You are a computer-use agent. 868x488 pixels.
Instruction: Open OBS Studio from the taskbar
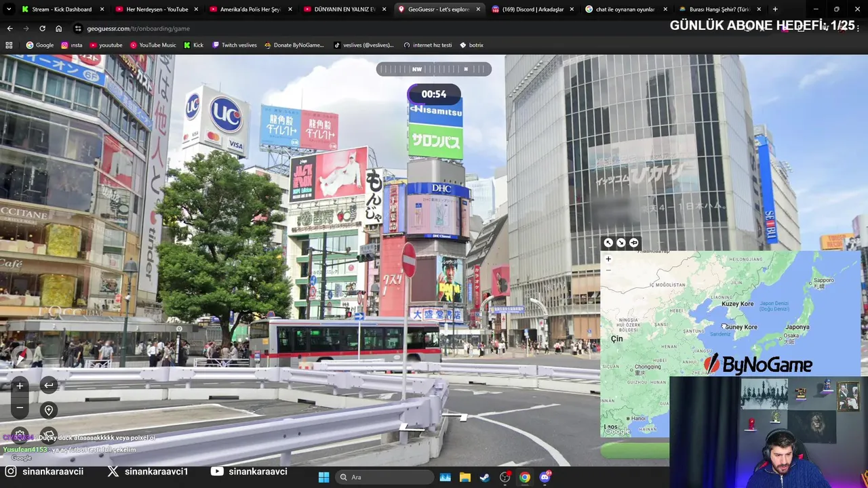click(x=505, y=477)
